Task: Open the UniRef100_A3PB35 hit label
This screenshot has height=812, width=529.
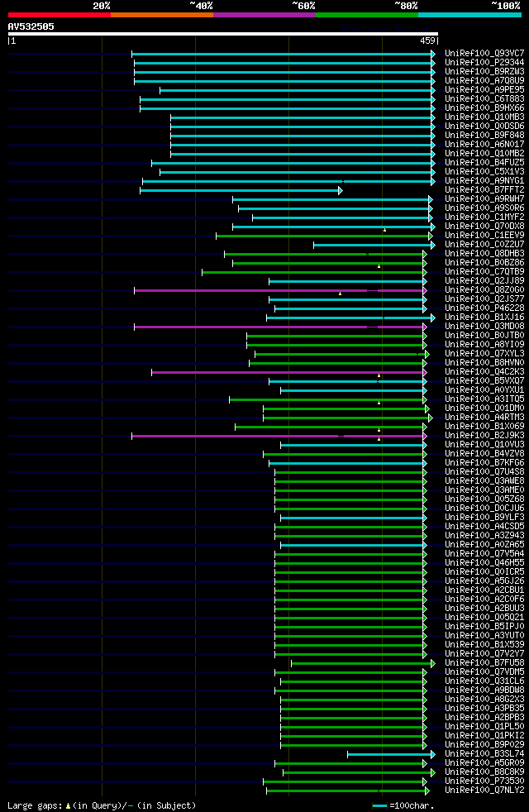Action: 484,709
